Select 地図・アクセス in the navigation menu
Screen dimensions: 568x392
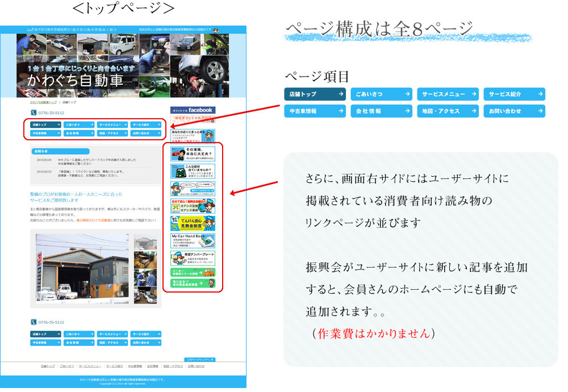[x=111, y=134]
